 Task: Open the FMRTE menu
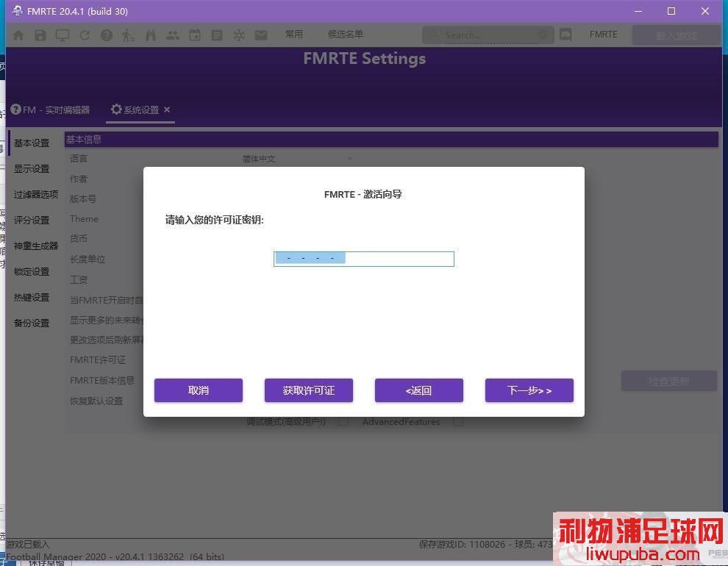(x=604, y=35)
